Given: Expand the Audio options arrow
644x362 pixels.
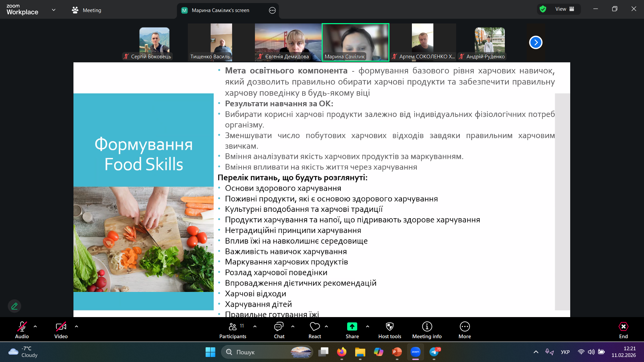Looking at the screenshot, I should [35, 326].
